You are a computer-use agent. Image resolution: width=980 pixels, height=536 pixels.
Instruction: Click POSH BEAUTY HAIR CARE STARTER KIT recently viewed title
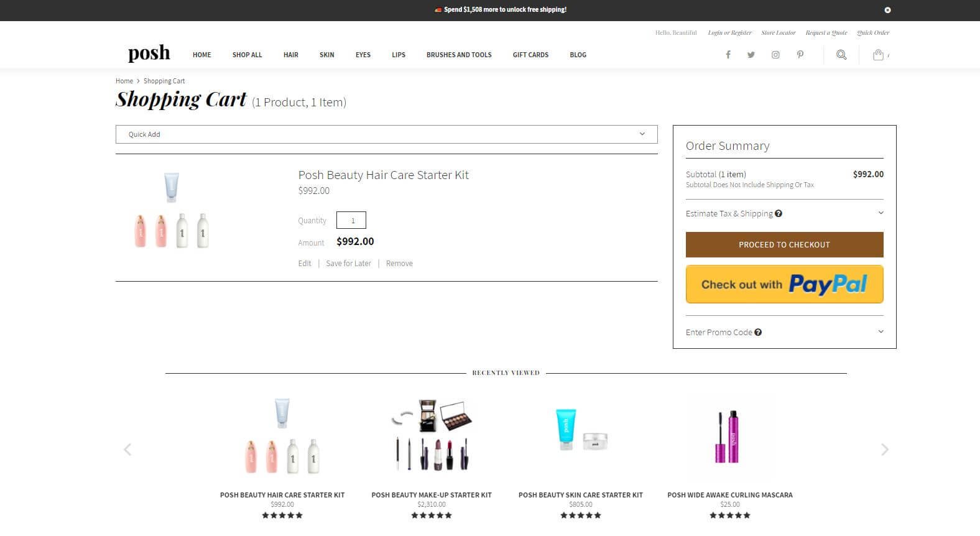(x=282, y=495)
